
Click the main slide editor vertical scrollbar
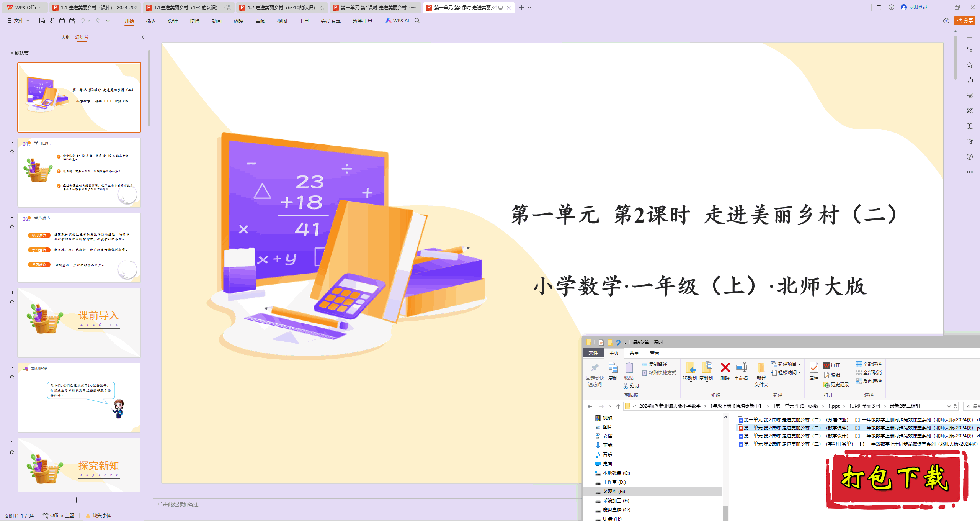point(955,57)
